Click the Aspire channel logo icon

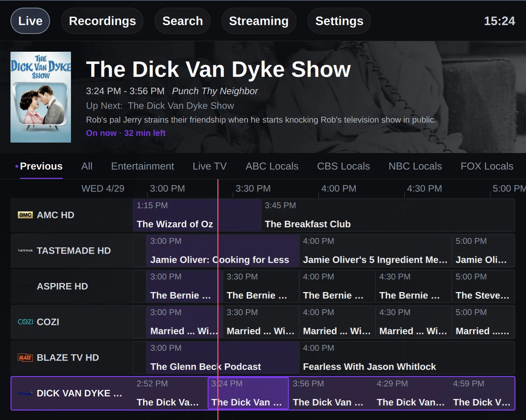pyautogui.click(x=25, y=286)
